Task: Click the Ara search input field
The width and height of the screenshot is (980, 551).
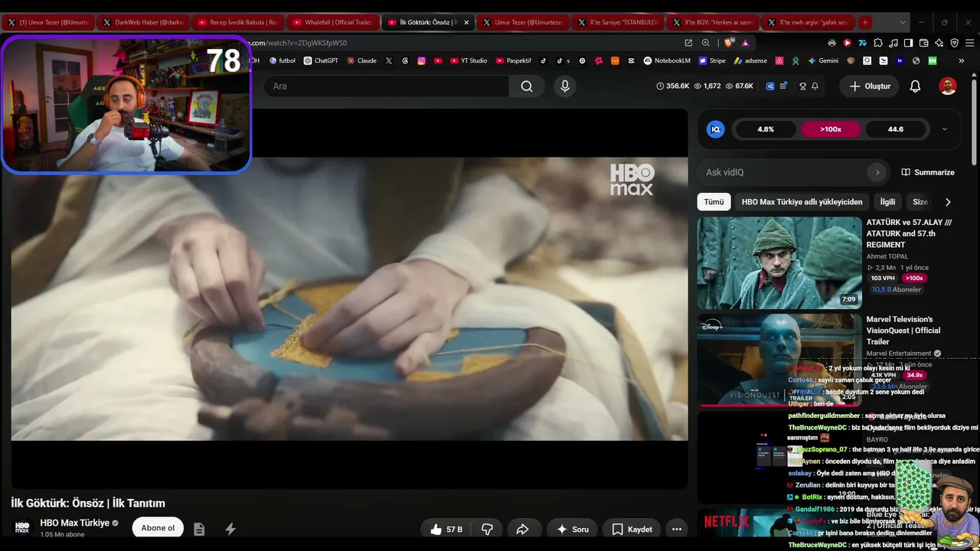Action: coord(387,86)
